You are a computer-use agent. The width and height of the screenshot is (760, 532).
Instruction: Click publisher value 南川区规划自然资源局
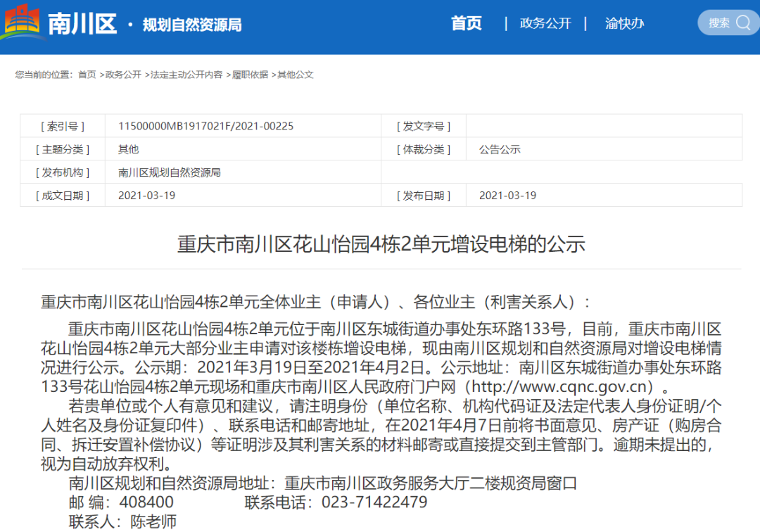coord(170,172)
